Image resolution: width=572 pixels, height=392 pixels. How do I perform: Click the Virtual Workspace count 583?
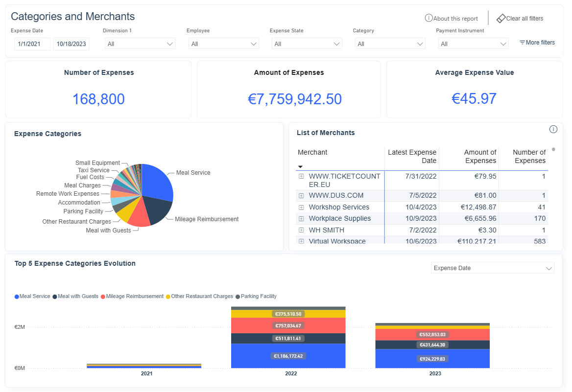[x=540, y=241]
